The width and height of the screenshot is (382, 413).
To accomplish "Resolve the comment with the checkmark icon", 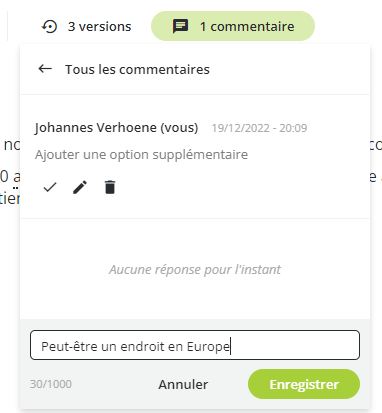I will [x=50, y=187].
